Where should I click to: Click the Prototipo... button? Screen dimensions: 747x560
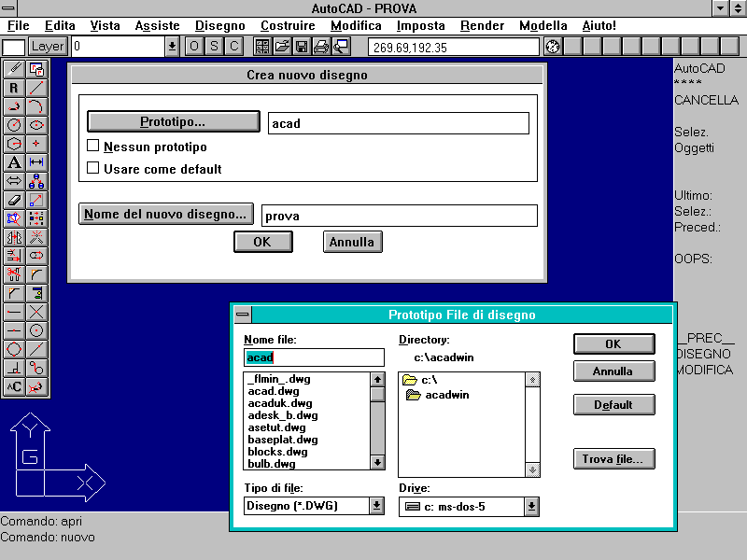click(174, 121)
